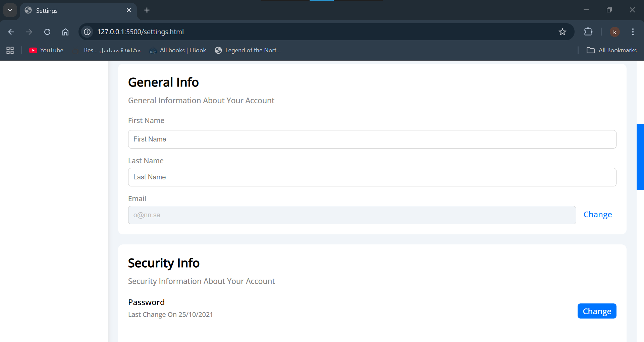Open the YouTube bookmark
Image resolution: width=644 pixels, height=342 pixels.
pos(46,50)
